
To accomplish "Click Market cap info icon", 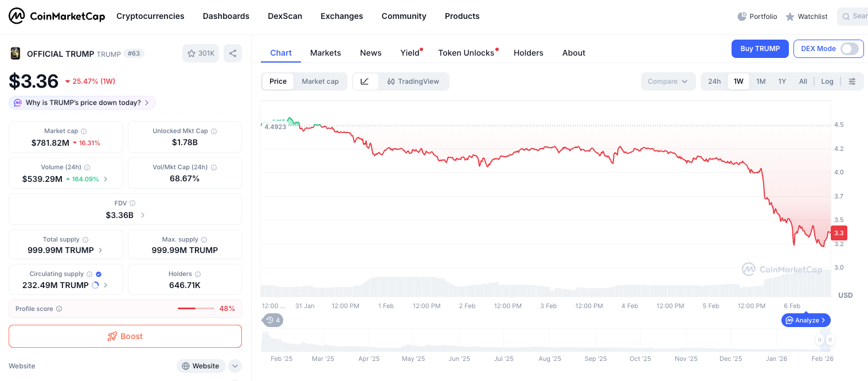I will click(84, 131).
